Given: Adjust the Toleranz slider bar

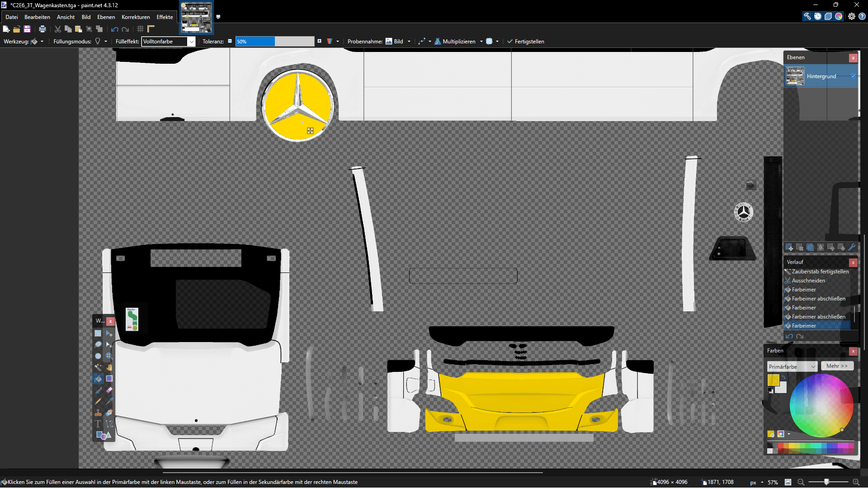Looking at the screenshot, I should click(x=274, y=42).
